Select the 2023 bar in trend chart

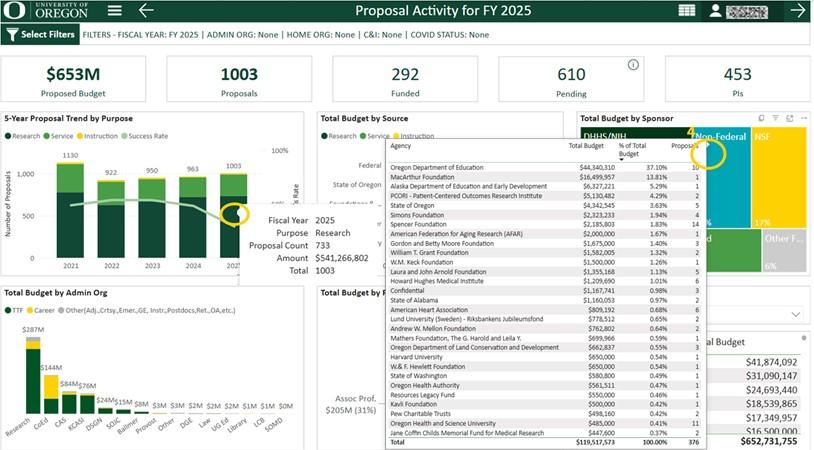pos(152,218)
